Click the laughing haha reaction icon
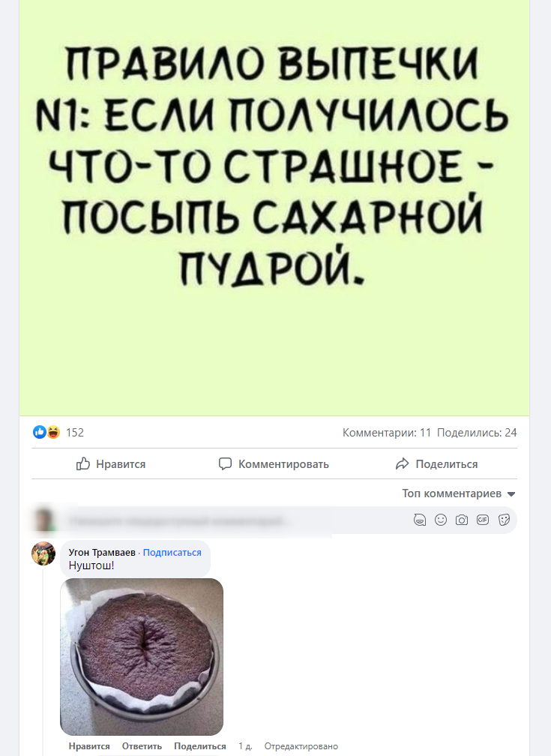 pos(53,432)
